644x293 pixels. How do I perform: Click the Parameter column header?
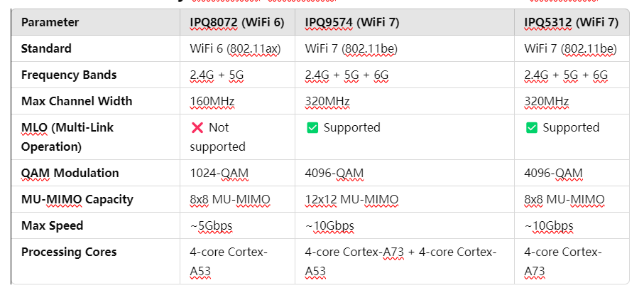[50, 22]
